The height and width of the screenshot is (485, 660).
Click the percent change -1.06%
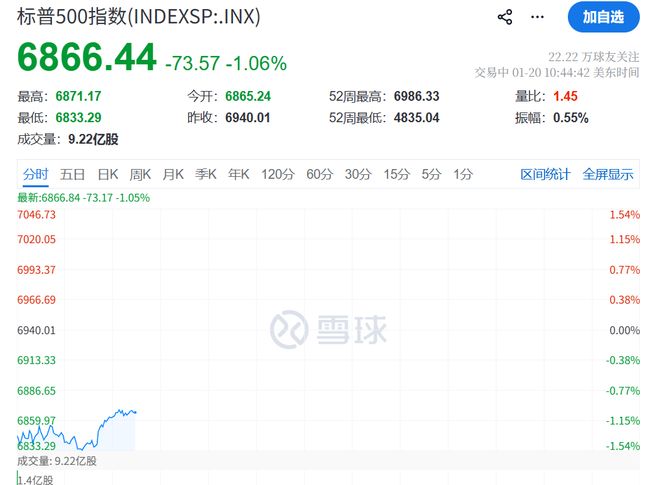[x=256, y=64]
